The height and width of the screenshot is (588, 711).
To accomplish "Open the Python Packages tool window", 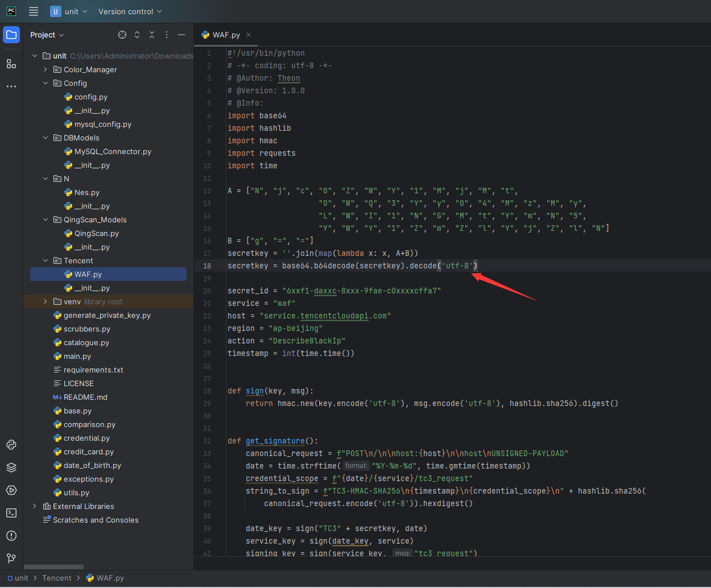I will click(x=11, y=445).
